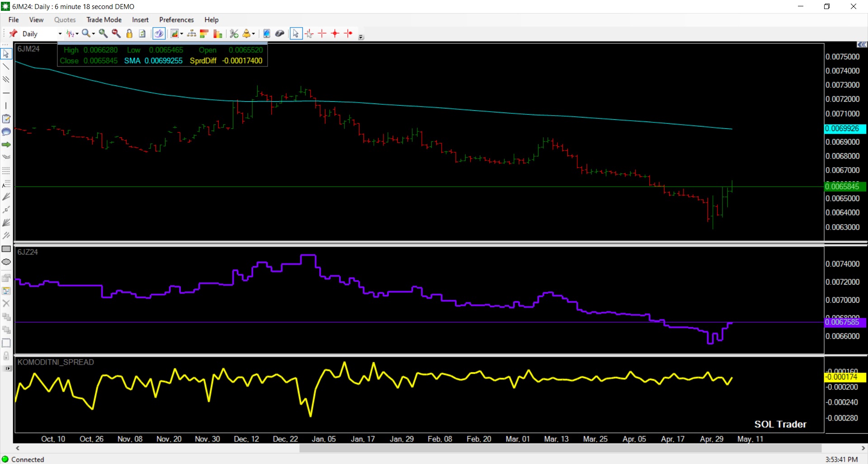Image resolution: width=868 pixels, height=464 pixels.
Task: Pick the green arrow drawing tool
Action: pos(6,145)
